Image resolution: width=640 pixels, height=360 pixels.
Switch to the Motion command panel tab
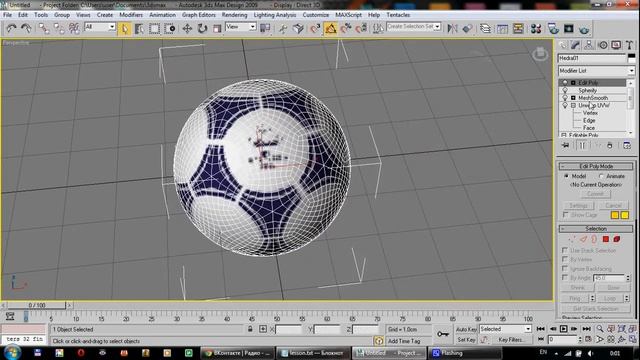(x=602, y=45)
